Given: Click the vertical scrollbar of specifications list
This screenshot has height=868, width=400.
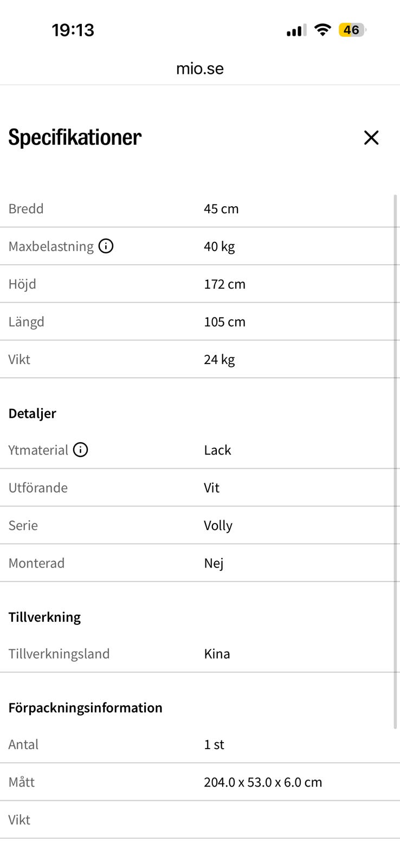Looking at the screenshot, I should tap(396, 462).
